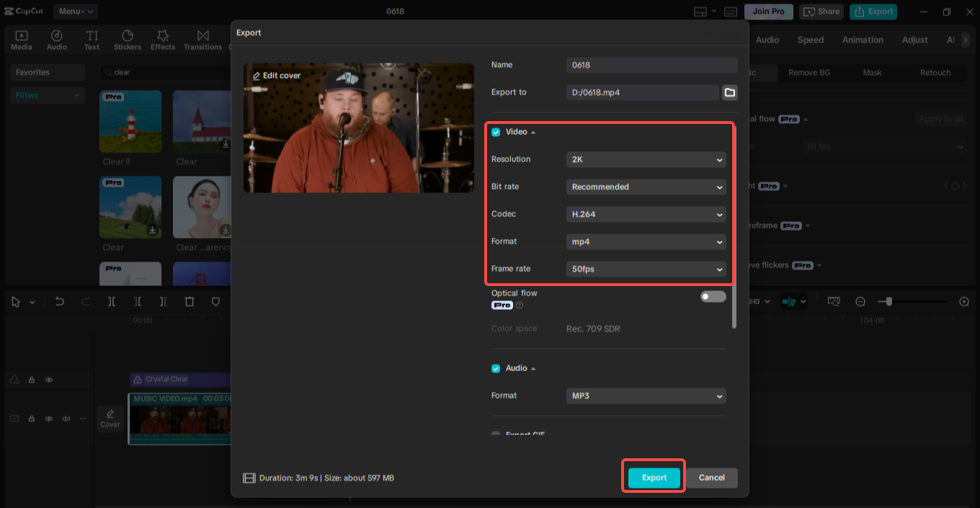The height and width of the screenshot is (508, 980).
Task: Split the clip at the playhead
Action: [112, 301]
